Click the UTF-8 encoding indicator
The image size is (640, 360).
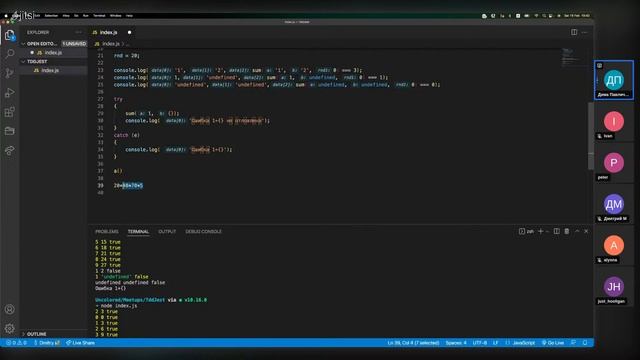point(480,343)
